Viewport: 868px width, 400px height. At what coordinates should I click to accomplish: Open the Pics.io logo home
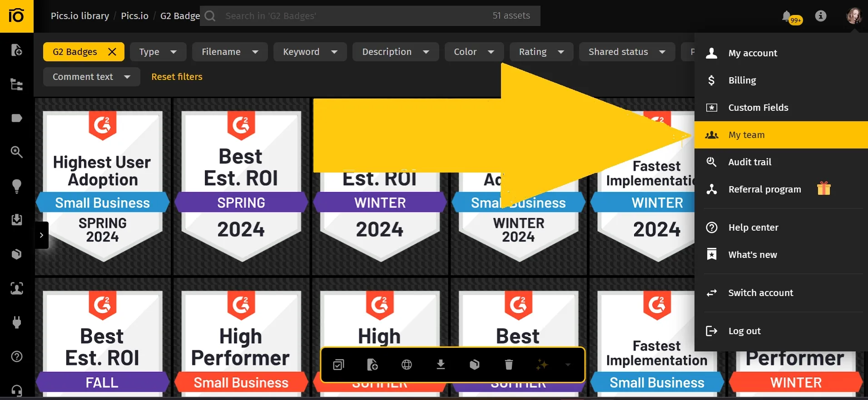pyautogui.click(x=16, y=16)
